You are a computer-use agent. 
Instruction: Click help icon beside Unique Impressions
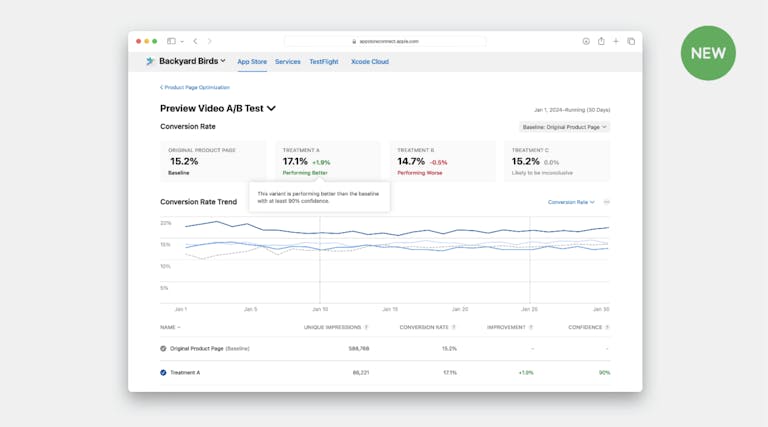pyautogui.click(x=366, y=327)
